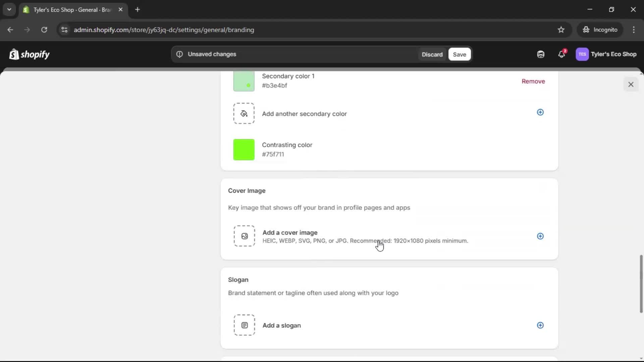This screenshot has width=644, height=362.
Task: Open the Sidekick assistant icon
Action: click(540, 54)
